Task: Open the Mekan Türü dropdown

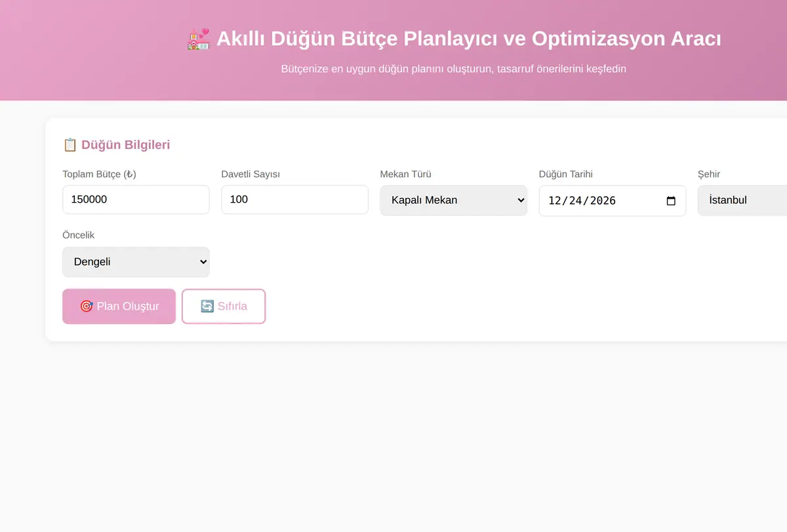Action: [454, 200]
